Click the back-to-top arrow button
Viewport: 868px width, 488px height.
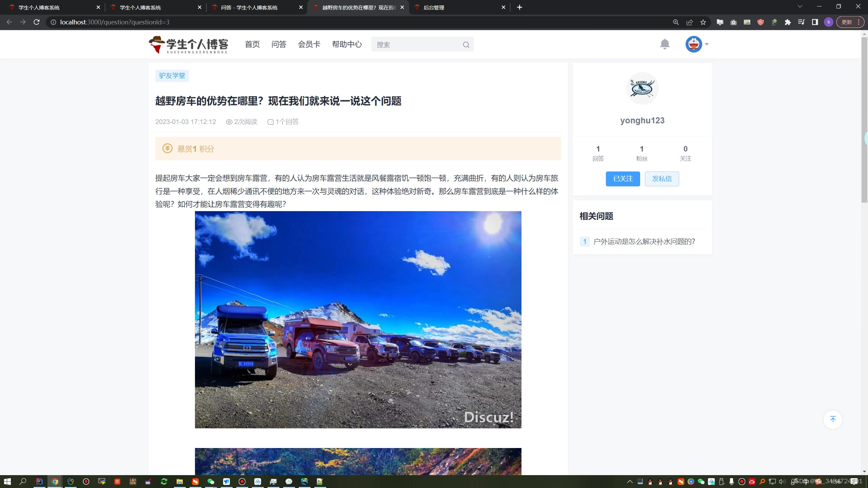click(833, 419)
